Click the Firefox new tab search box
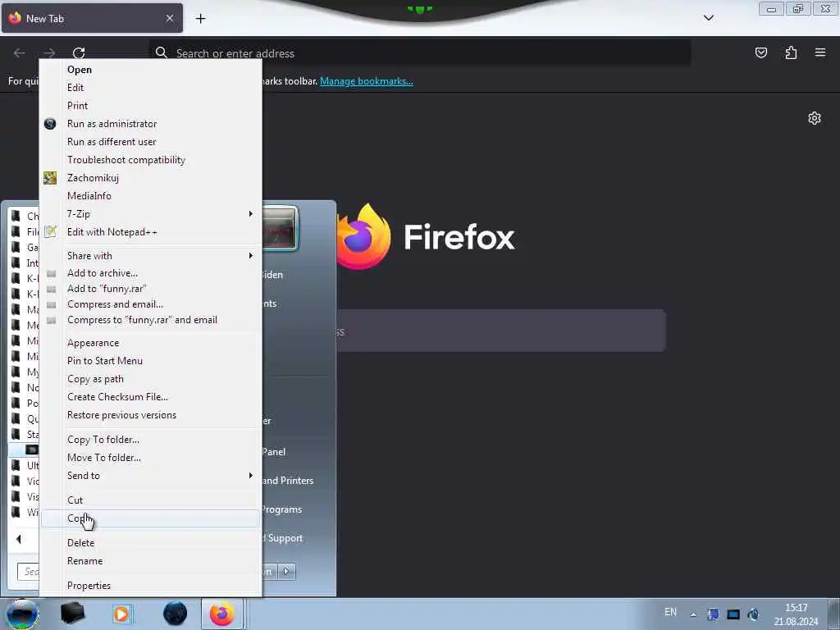Screen dimensions: 840x630 tap(501, 331)
